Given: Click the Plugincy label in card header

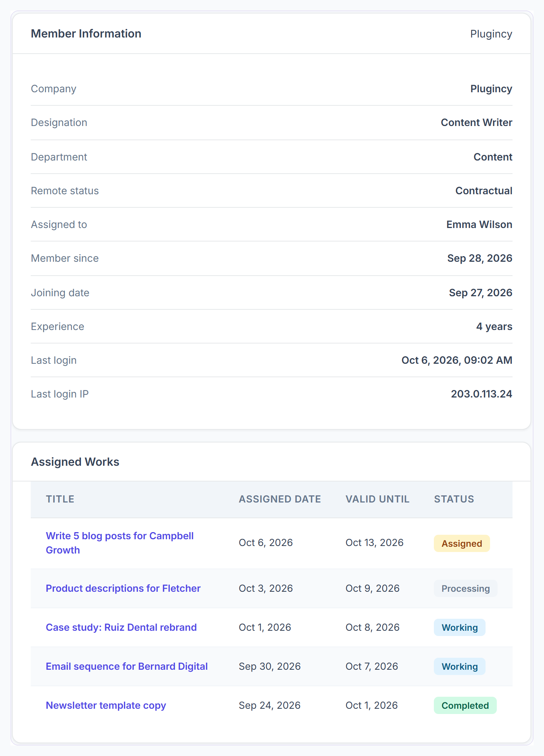Looking at the screenshot, I should [x=491, y=34].
